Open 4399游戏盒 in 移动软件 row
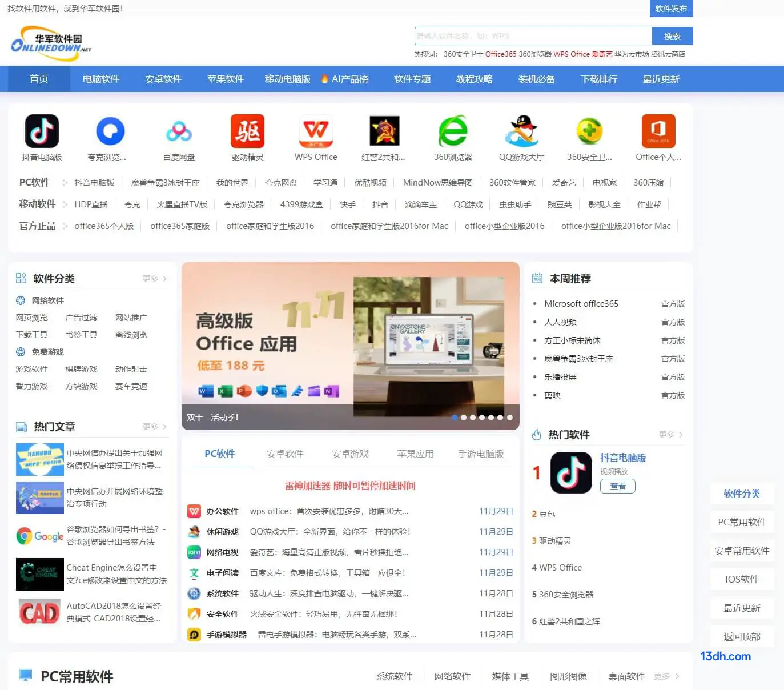The image size is (784, 690). pyautogui.click(x=301, y=204)
